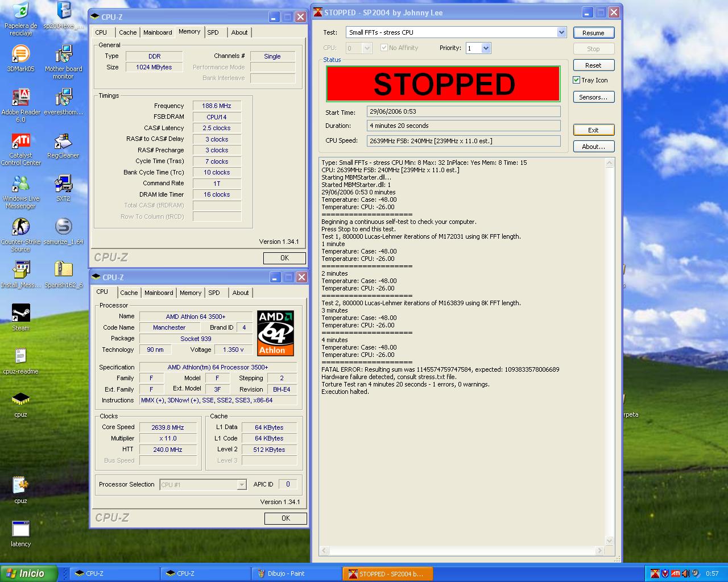
Task: Open the Windows Live Messenger icon
Action: click(x=20, y=185)
